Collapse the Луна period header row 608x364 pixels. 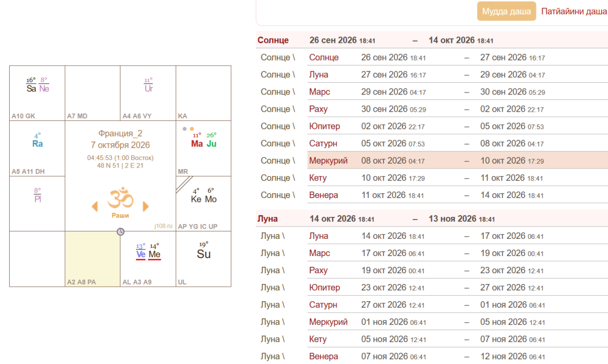pos(432,219)
